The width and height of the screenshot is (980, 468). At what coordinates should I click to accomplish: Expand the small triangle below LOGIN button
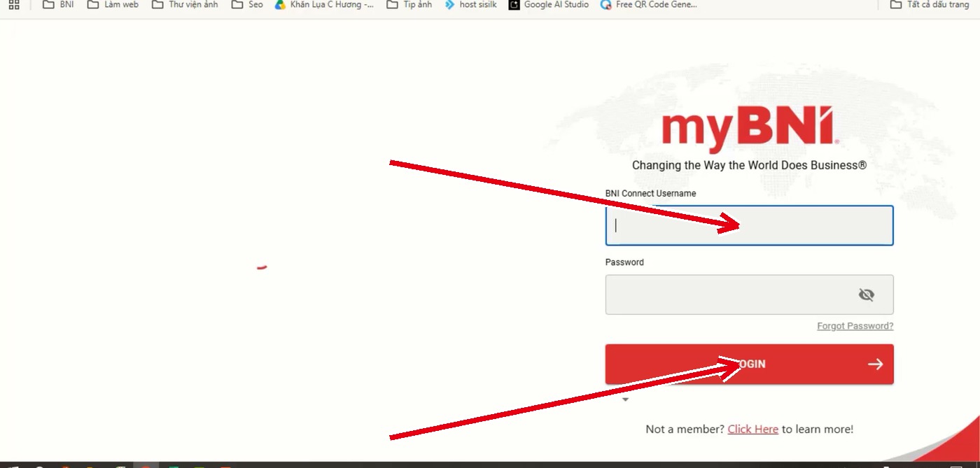pyautogui.click(x=625, y=399)
